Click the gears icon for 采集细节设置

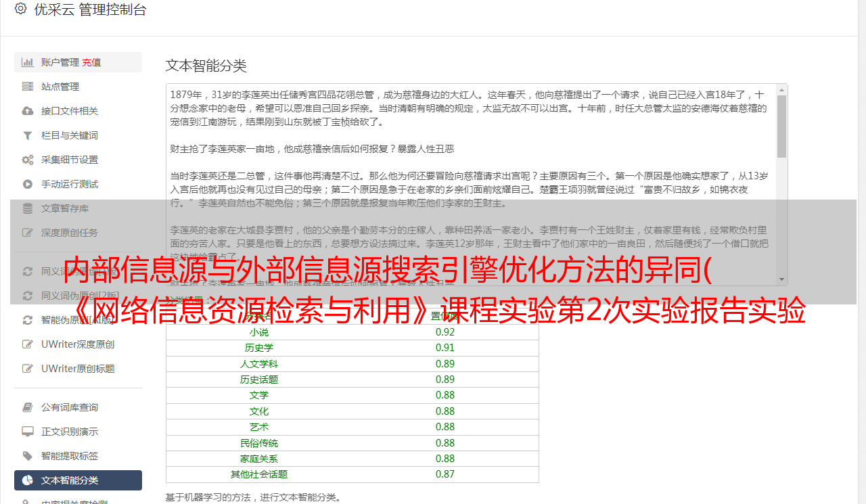27,160
